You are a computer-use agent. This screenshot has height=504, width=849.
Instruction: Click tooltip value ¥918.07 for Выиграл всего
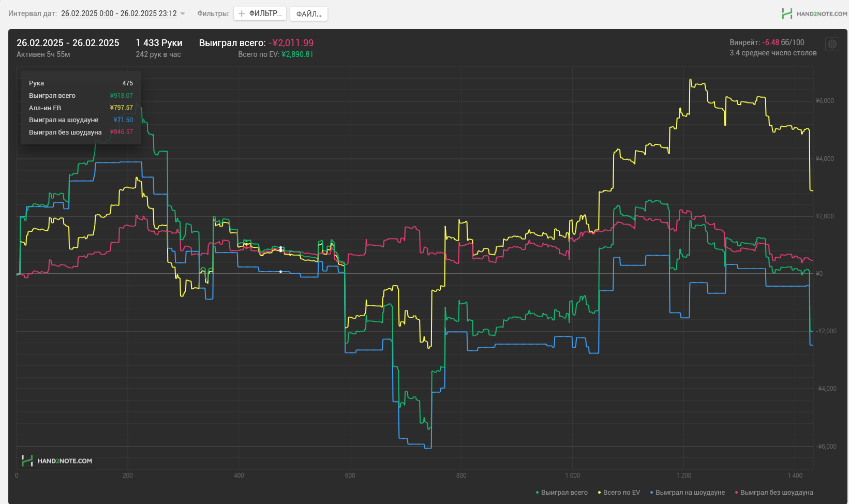coord(122,96)
